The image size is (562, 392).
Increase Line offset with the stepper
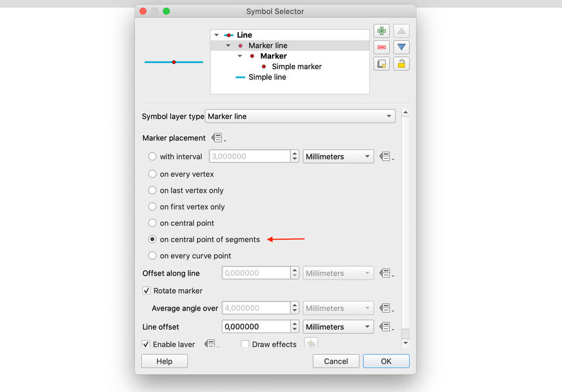click(x=294, y=324)
